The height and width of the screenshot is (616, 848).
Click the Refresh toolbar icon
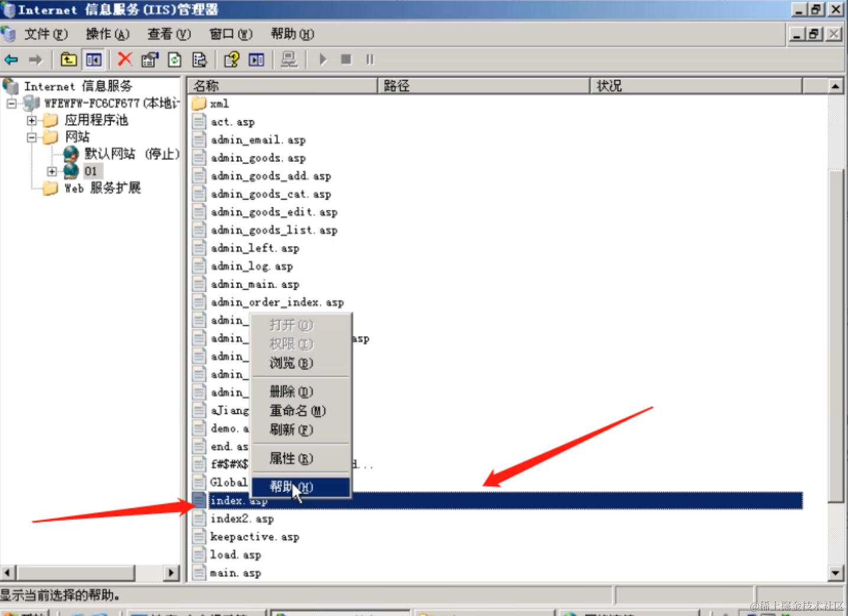(175, 60)
